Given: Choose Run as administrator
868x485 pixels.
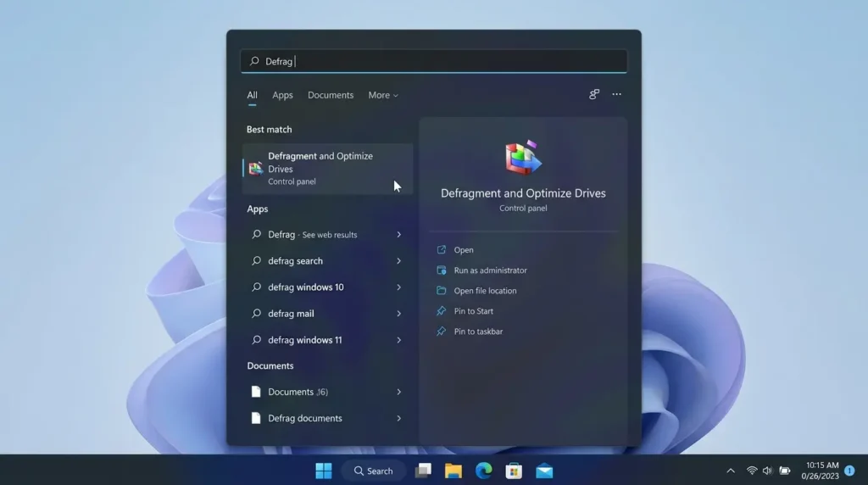Looking at the screenshot, I should coord(491,270).
